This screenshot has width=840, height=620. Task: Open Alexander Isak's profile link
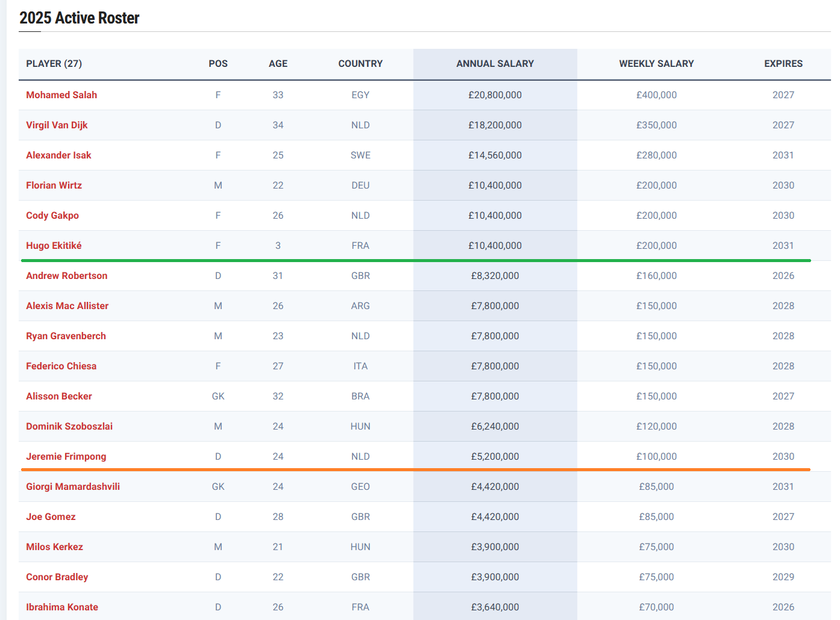tap(58, 155)
